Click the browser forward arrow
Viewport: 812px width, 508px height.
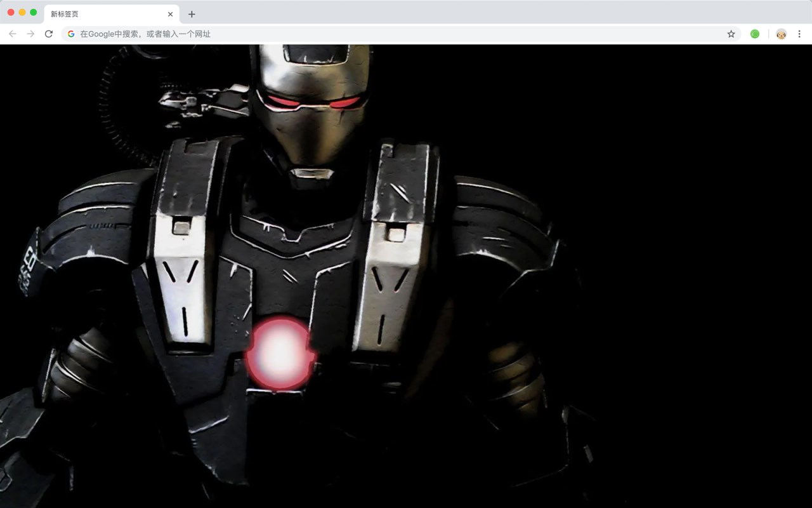pos(30,34)
